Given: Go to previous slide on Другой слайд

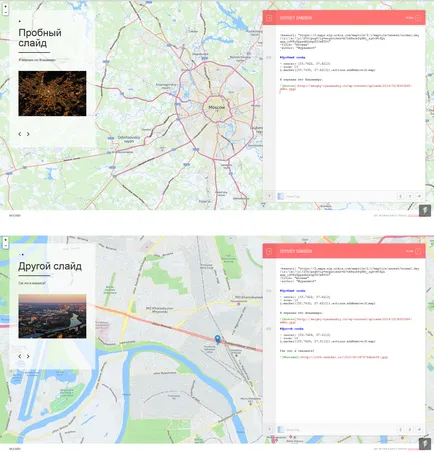Looking at the screenshot, I should (x=20, y=356).
